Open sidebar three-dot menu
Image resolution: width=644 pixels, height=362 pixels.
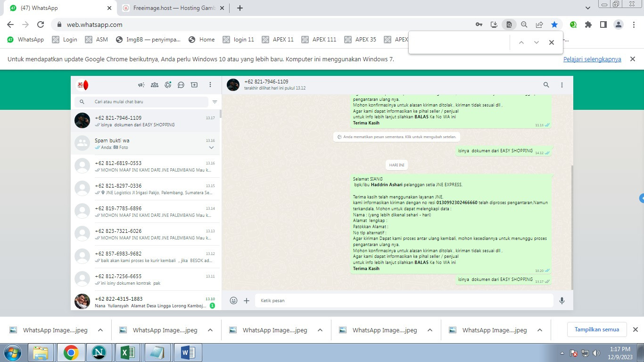coord(210,85)
